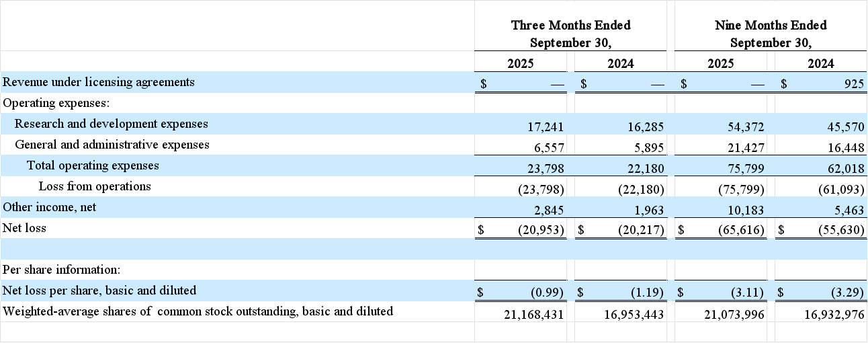Viewport: 868px width, 343px height.
Task: Select the "Other income, net" row label
Action: [50, 207]
